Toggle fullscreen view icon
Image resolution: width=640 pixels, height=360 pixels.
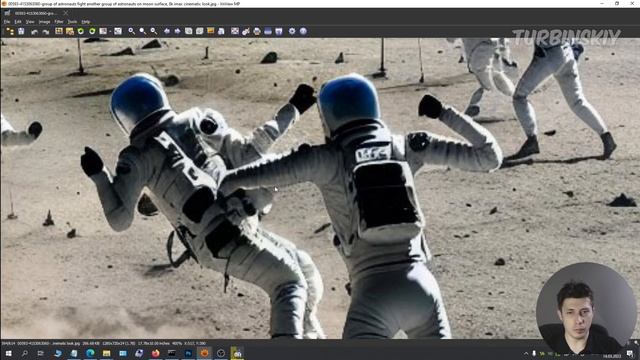[235, 31]
